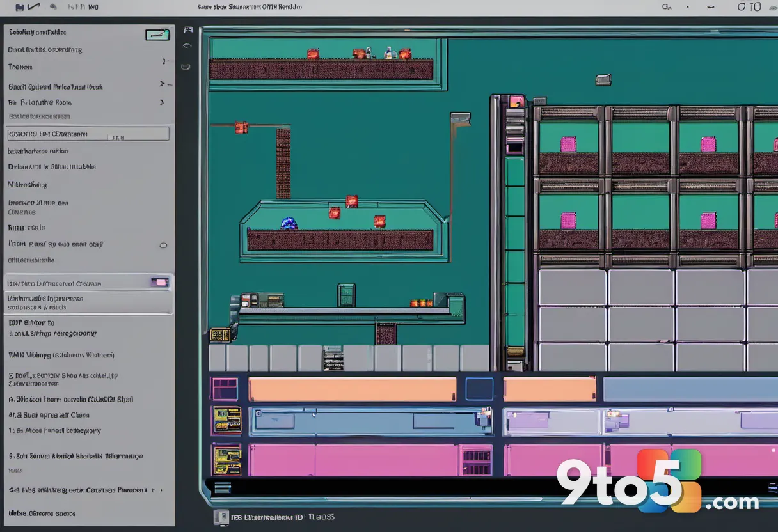778x532 pixels.
Task: Select the bottle sprite on the top platform
Action: click(388, 52)
